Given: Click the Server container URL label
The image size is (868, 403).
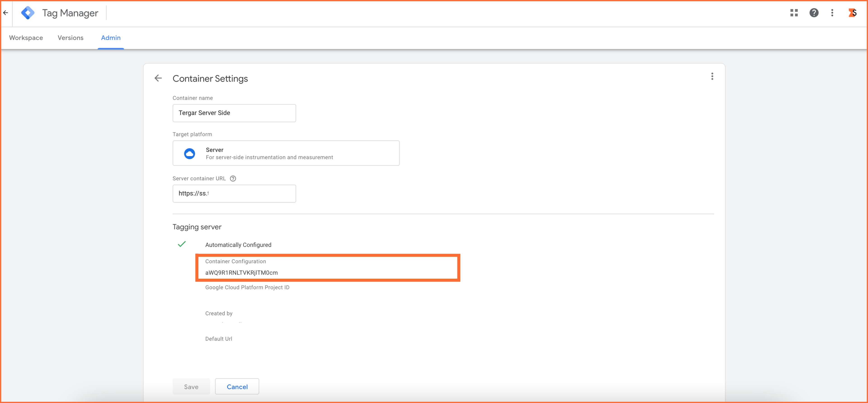Looking at the screenshot, I should [199, 178].
